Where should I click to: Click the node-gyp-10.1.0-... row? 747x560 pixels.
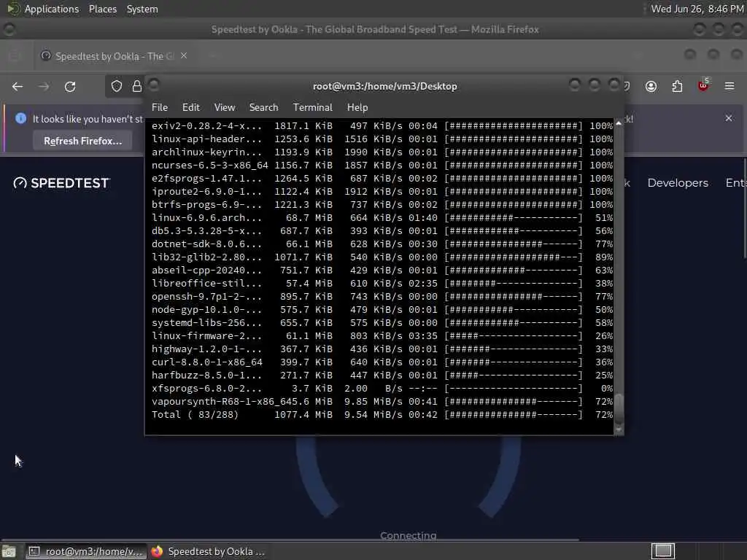click(382, 309)
